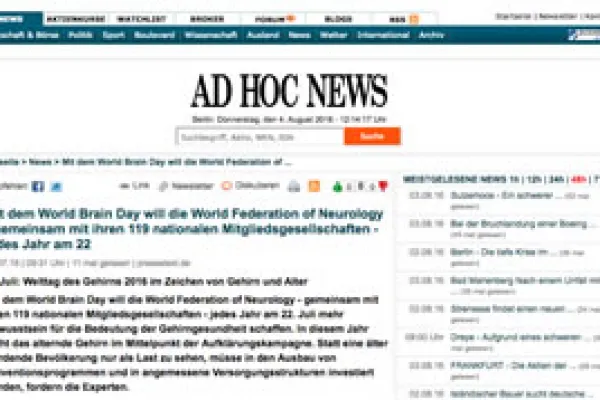Click the orange RSS feed icon in the article toolbar
The width and height of the screenshot is (600, 400).
(x=314, y=186)
